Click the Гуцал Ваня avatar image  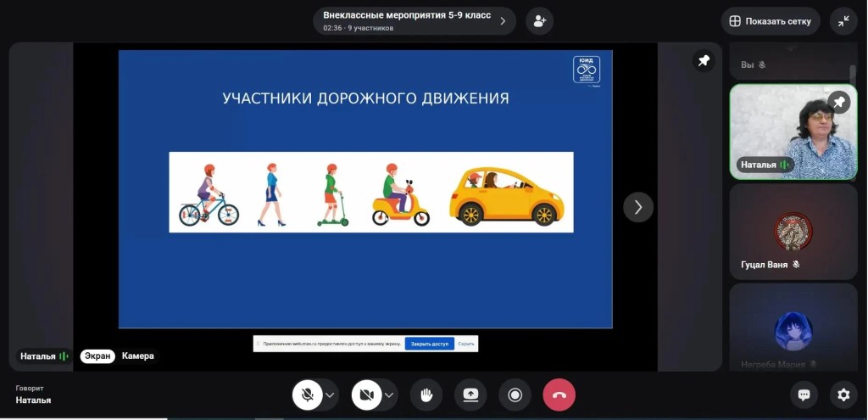[x=793, y=231]
